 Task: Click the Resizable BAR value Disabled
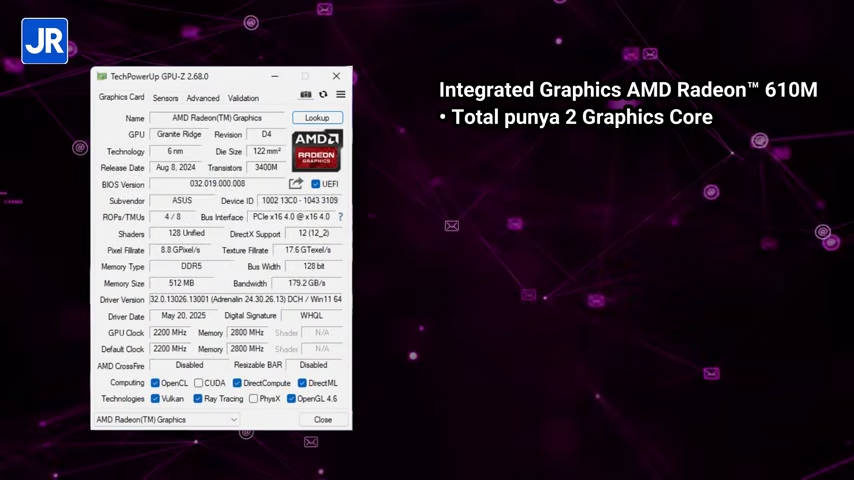pyautogui.click(x=313, y=365)
